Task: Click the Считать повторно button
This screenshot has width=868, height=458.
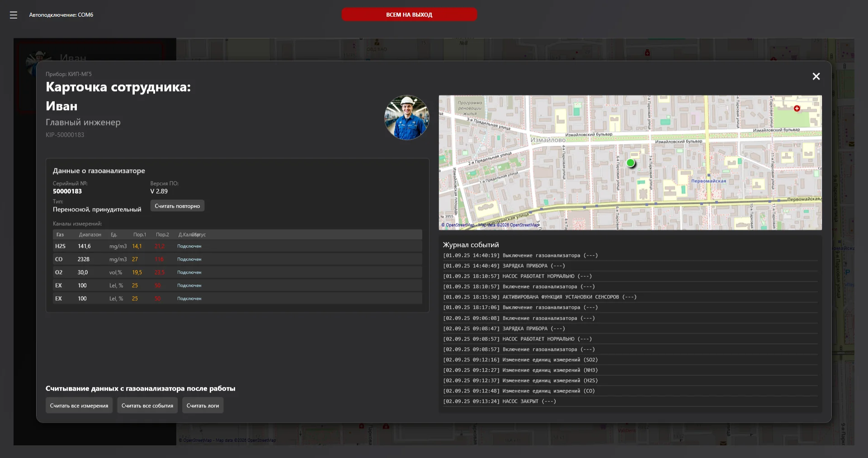Action: pos(177,206)
